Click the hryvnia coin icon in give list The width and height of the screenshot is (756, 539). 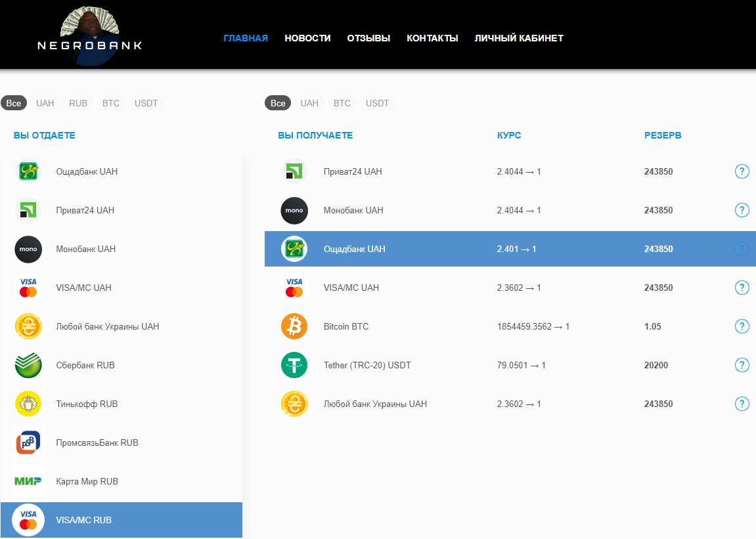coord(28,326)
